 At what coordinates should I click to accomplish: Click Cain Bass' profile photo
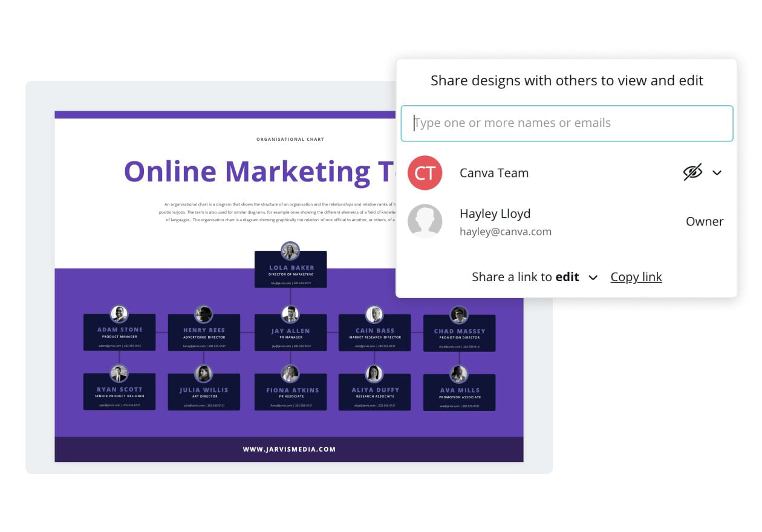[x=374, y=314]
